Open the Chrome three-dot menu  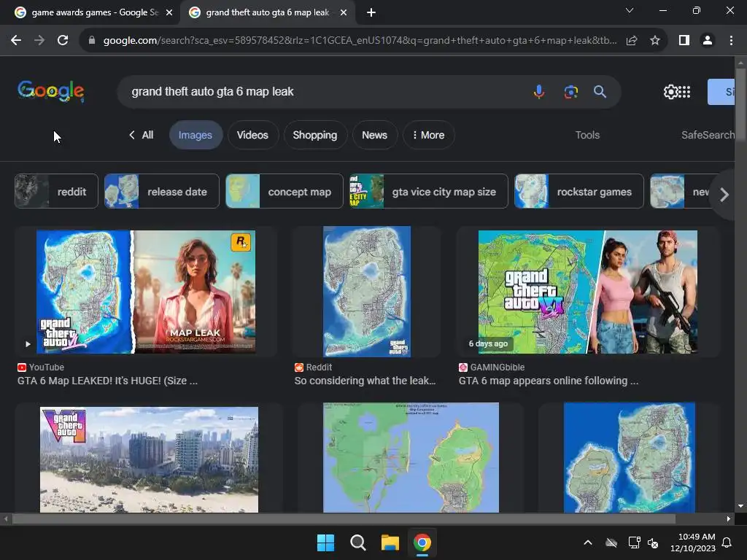point(731,41)
